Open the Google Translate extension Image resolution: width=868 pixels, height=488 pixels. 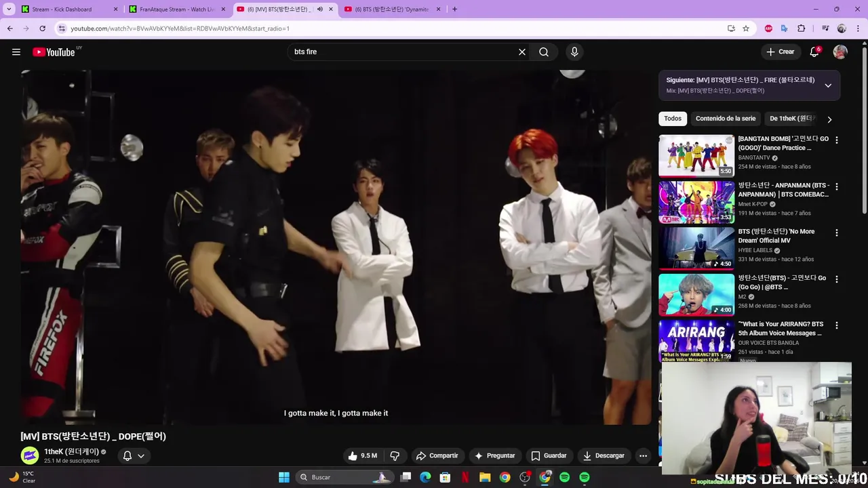coord(785,28)
